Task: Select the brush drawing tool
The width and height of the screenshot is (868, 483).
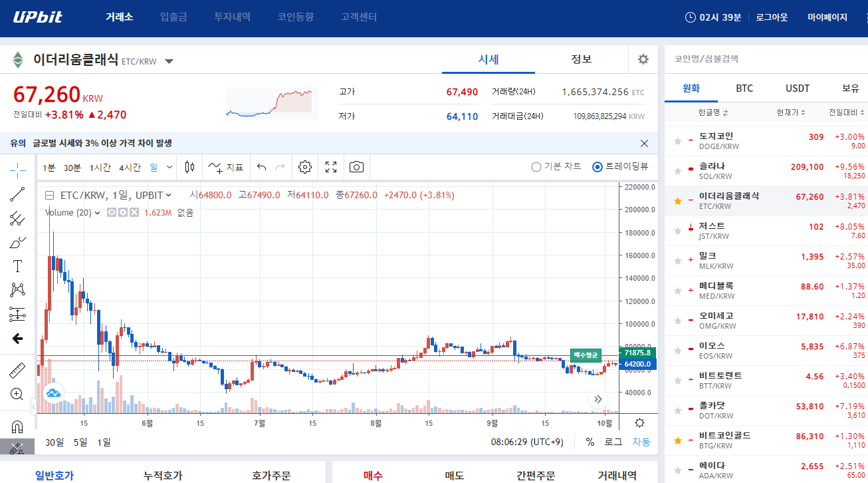Action: 17,242
